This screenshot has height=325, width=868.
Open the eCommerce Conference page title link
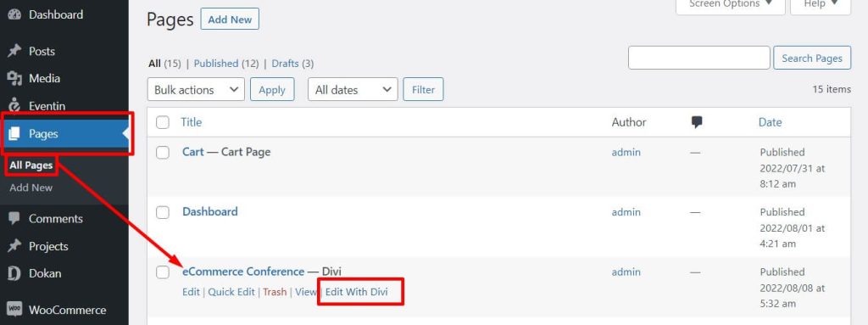click(x=243, y=272)
